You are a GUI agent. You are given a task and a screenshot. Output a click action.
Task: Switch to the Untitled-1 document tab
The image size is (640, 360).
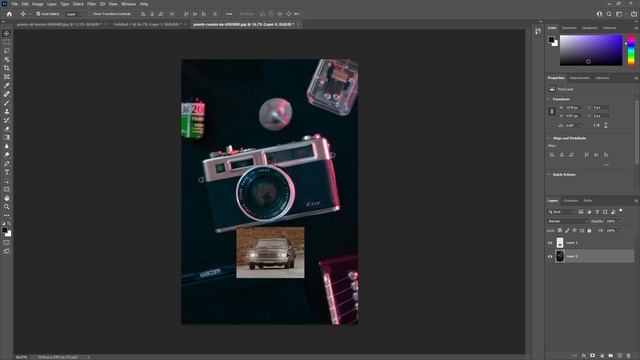point(147,24)
